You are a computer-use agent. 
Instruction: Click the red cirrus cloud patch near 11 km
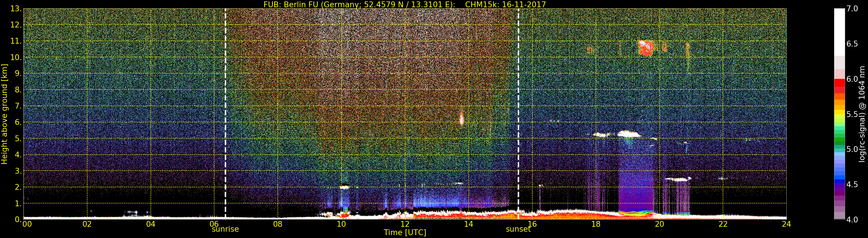pos(646,48)
